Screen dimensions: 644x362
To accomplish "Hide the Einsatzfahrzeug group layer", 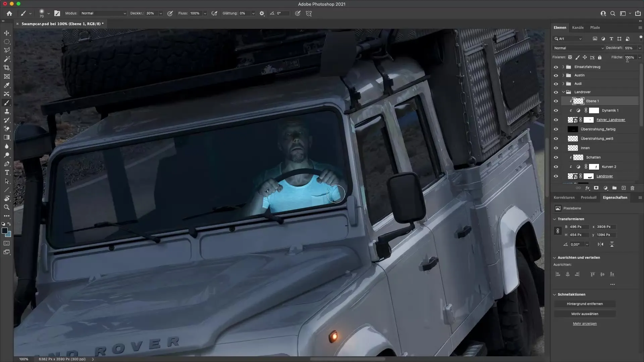I will [x=556, y=67].
